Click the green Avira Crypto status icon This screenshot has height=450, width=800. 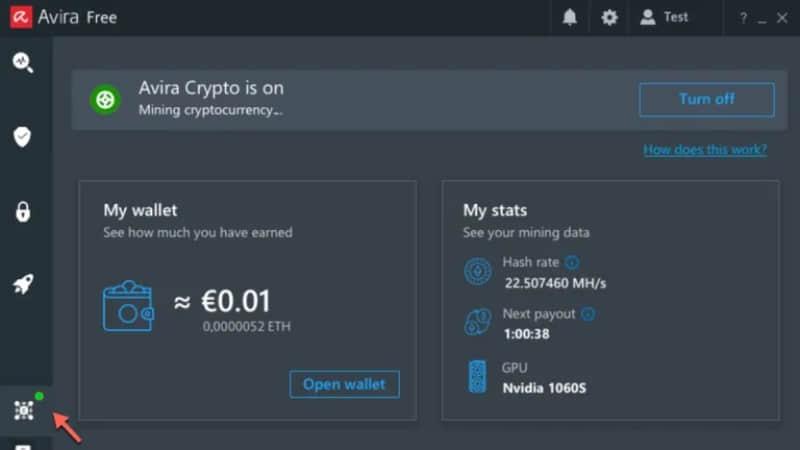105,100
